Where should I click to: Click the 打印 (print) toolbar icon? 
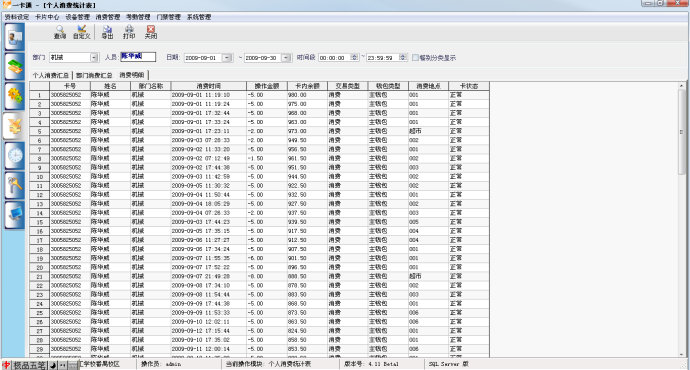tap(129, 32)
